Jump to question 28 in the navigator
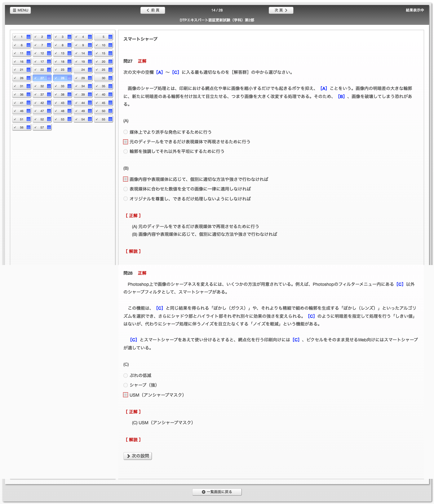 tap(62, 78)
